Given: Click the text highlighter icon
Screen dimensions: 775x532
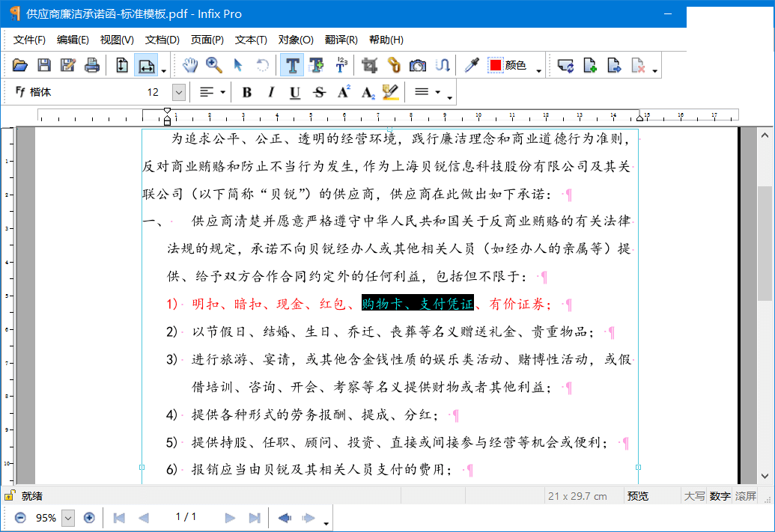Looking at the screenshot, I should coord(390,92).
